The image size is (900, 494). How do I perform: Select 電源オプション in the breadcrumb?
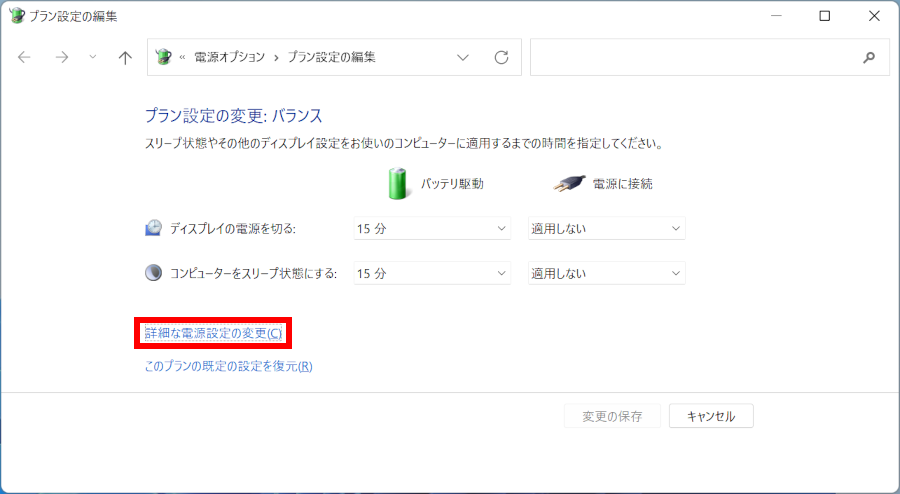[x=230, y=57]
